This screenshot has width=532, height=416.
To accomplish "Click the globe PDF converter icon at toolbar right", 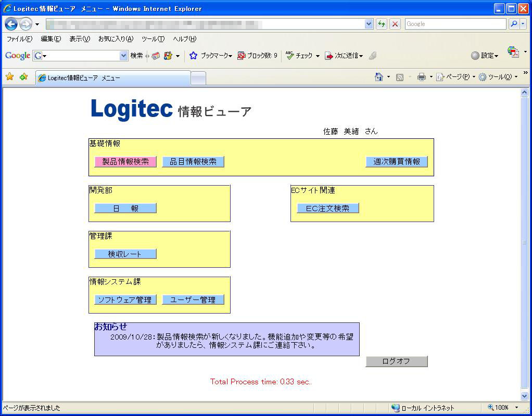I will click(x=513, y=52).
